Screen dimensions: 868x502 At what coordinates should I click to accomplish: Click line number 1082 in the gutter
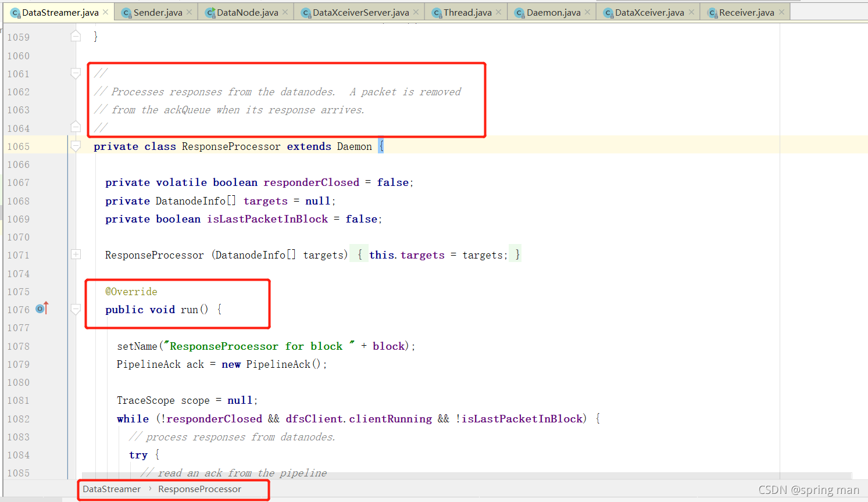18,419
